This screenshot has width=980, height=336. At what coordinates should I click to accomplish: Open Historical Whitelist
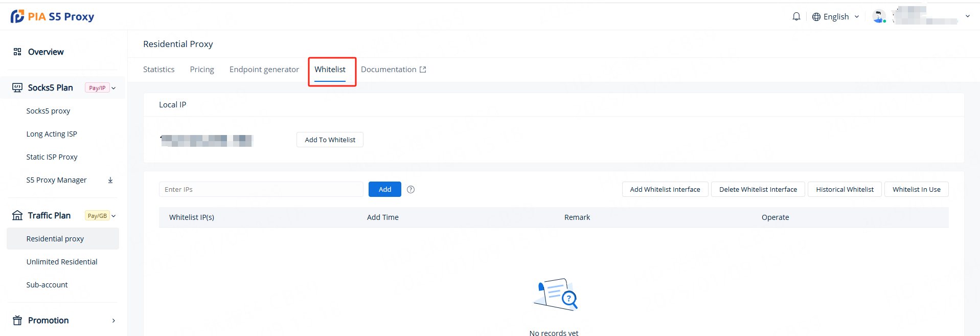pos(845,189)
